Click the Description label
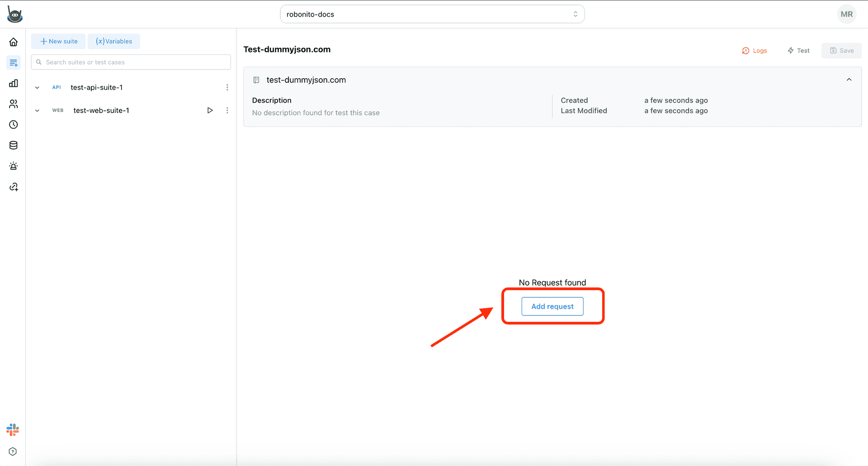Viewport: 868px width, 466px height. (x=272, y=100)
